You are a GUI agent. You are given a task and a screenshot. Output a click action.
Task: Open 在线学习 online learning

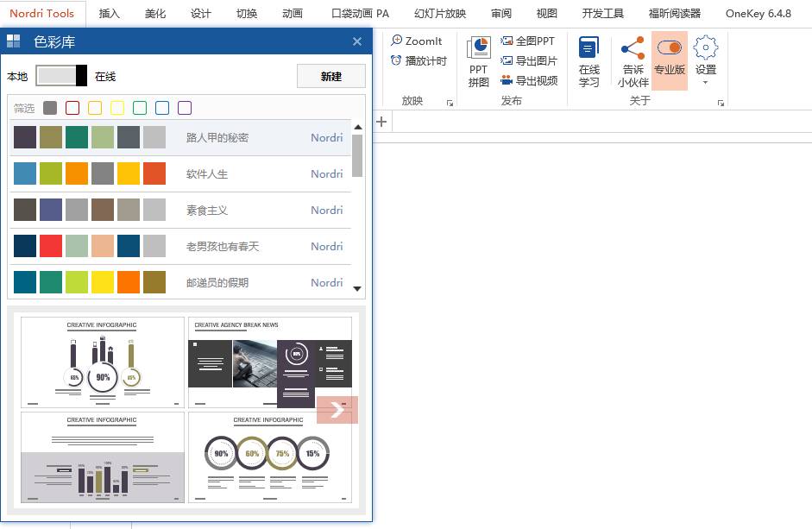589,61
